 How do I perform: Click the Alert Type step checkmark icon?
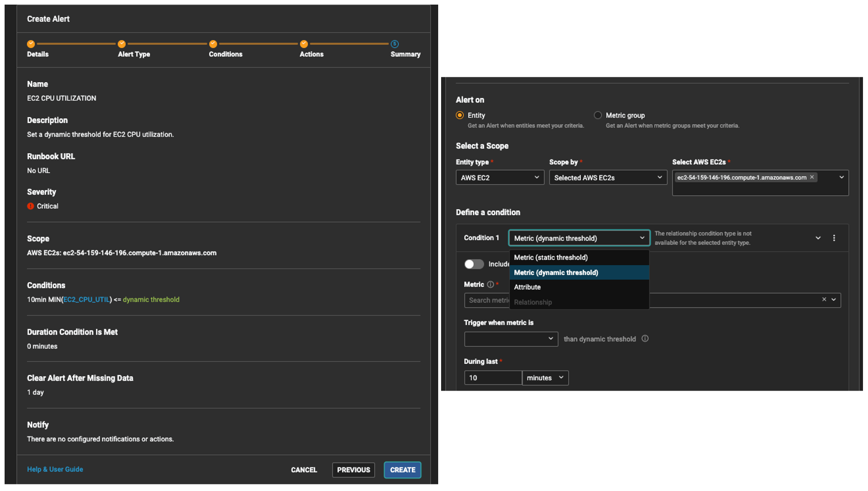(x=122, y=44)
